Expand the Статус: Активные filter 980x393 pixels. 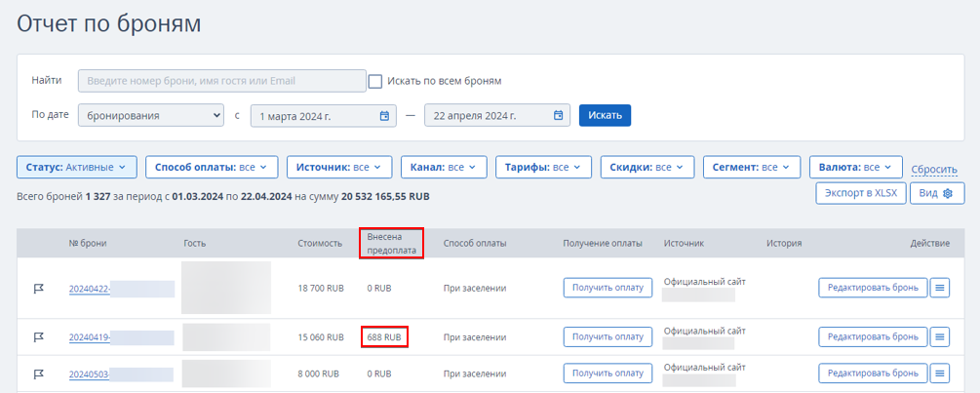point(76,168)
